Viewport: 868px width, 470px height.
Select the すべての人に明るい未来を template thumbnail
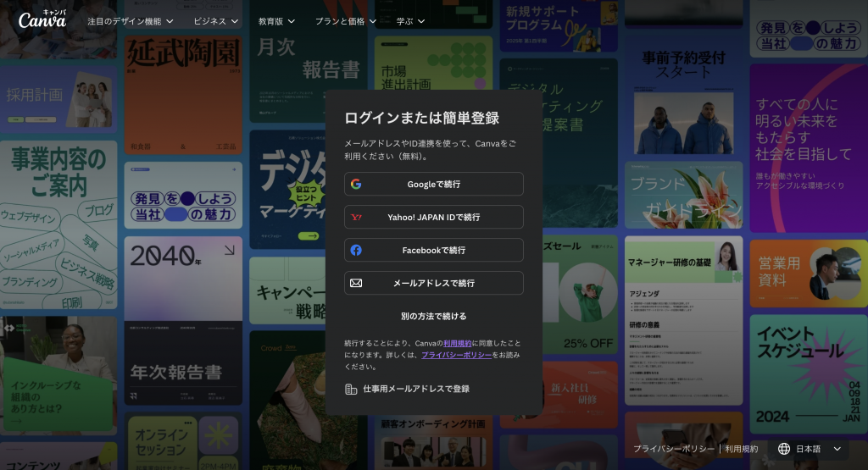click(809, 148)
